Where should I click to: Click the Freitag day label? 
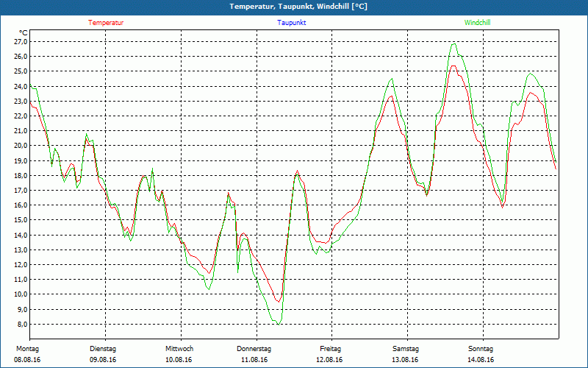tap(330, 349)
